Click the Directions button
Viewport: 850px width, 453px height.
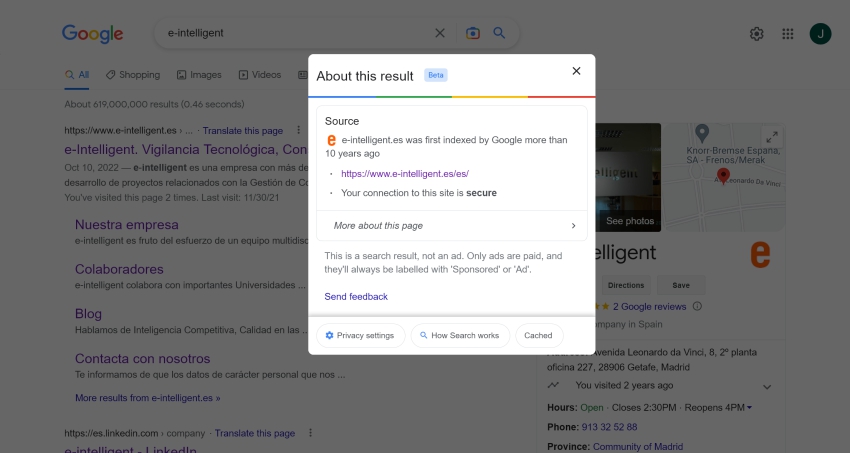[x=626, y=285]
